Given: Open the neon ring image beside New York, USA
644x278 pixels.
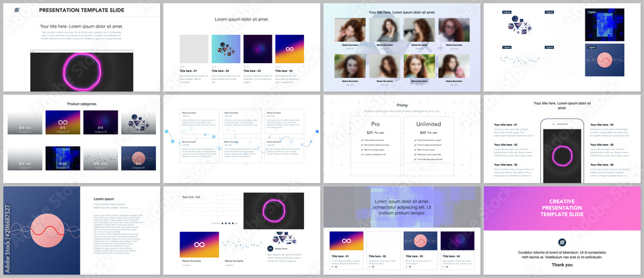Looking at the screenshot, I should (274, 210).
